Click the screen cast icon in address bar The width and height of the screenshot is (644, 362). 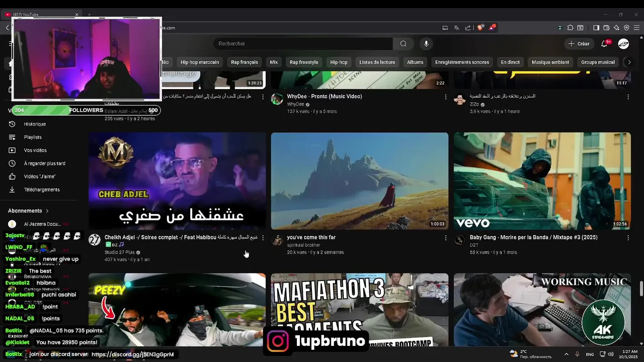click(445, 28)
